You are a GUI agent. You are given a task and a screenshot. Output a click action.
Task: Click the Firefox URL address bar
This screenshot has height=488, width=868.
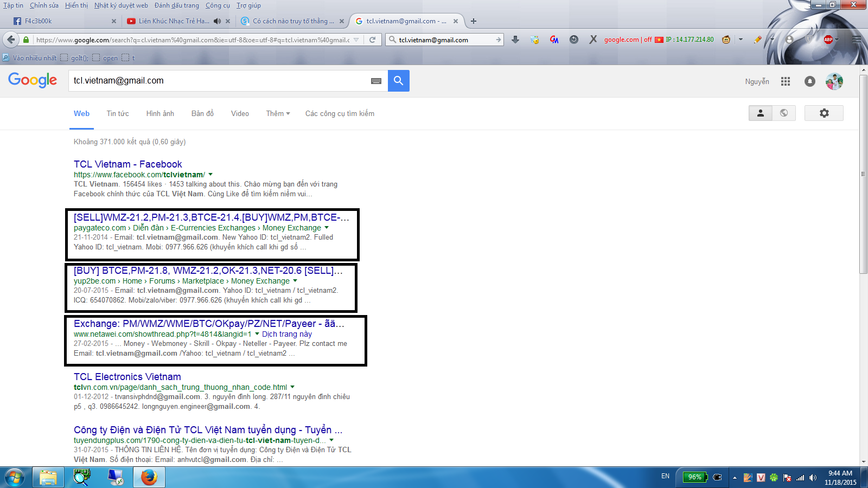pos(193,40)
